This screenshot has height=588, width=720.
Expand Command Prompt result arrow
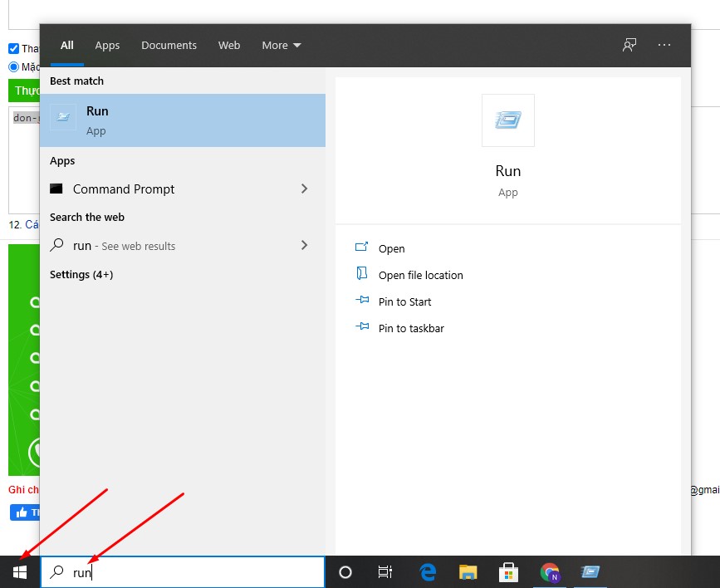(x=304, y=189)
